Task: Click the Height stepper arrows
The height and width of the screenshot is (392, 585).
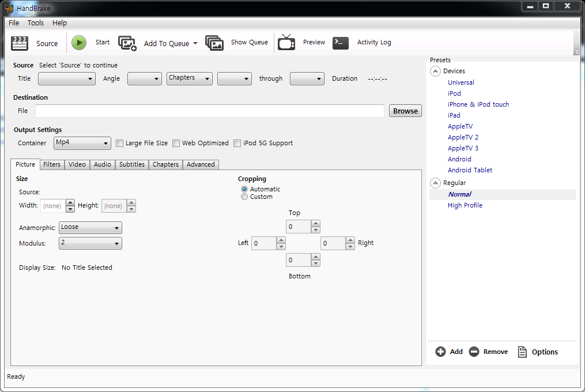Action: (x=131, y=206)
